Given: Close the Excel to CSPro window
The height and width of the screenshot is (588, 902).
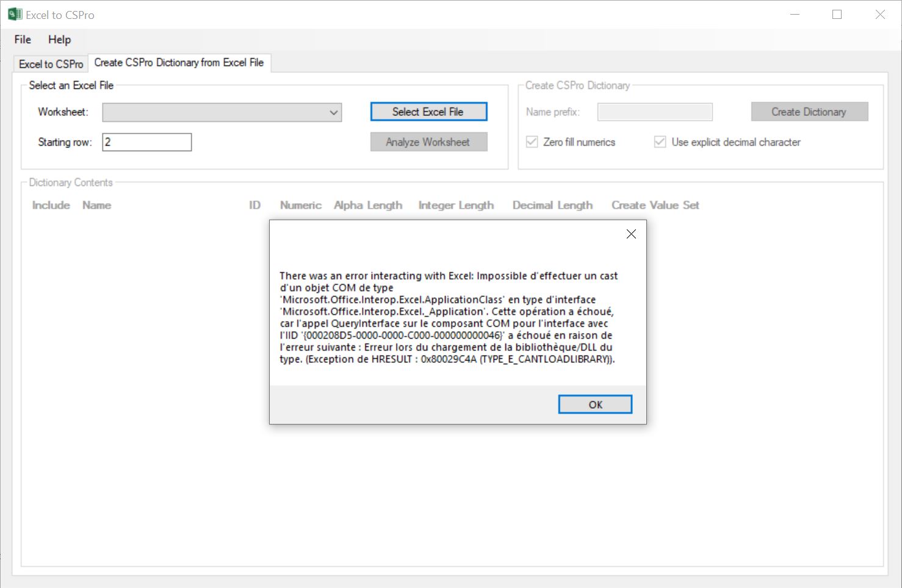Looking at the screenshot, I should (x=880, y=15).
